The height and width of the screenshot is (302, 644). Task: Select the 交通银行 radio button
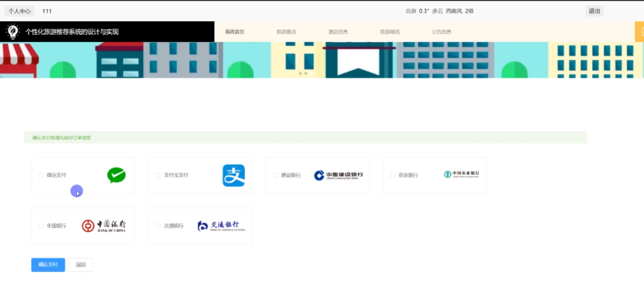click(158, 226)
